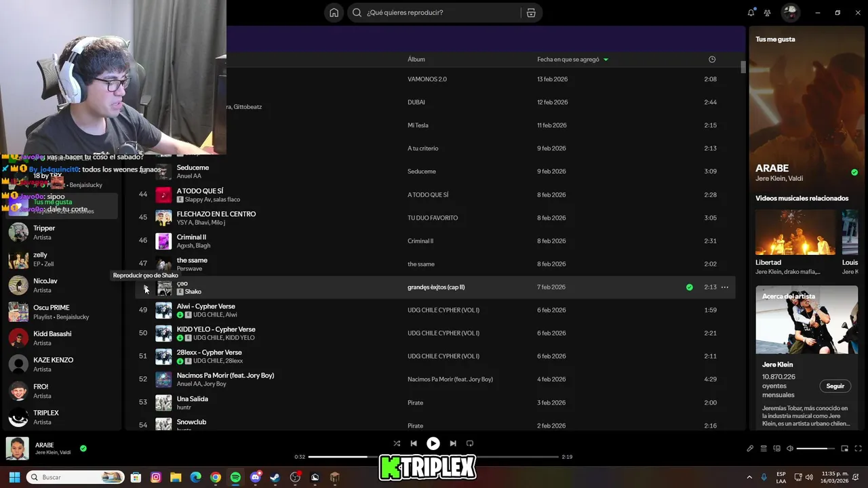Open the mini player
This screenshot has width=868, height=488.
click(x=844, y=448)
